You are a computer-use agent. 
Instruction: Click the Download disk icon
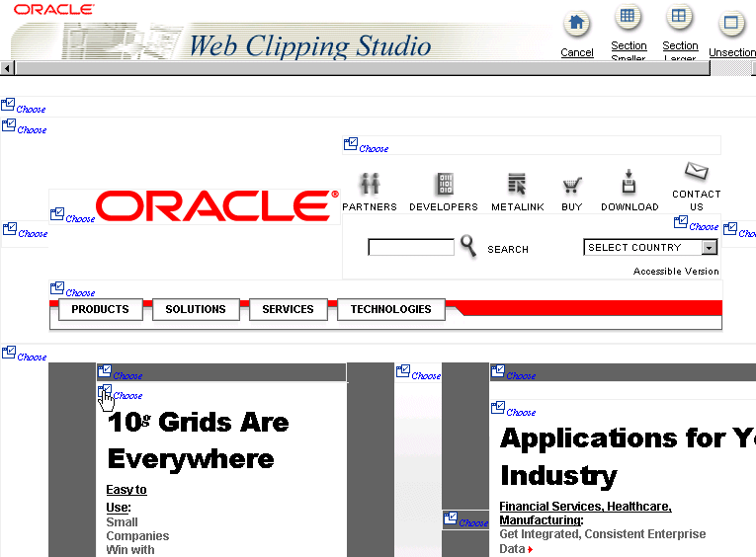(x=629, y=182)
